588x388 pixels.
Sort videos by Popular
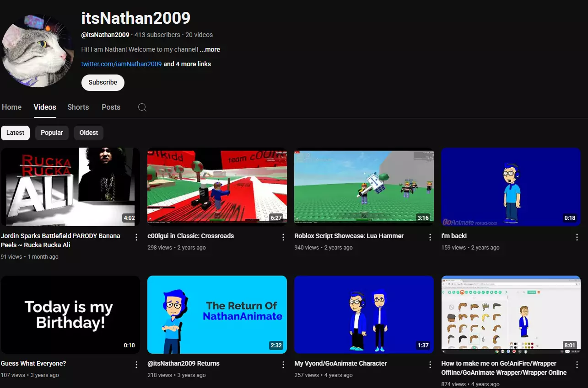tap(52, 133)
